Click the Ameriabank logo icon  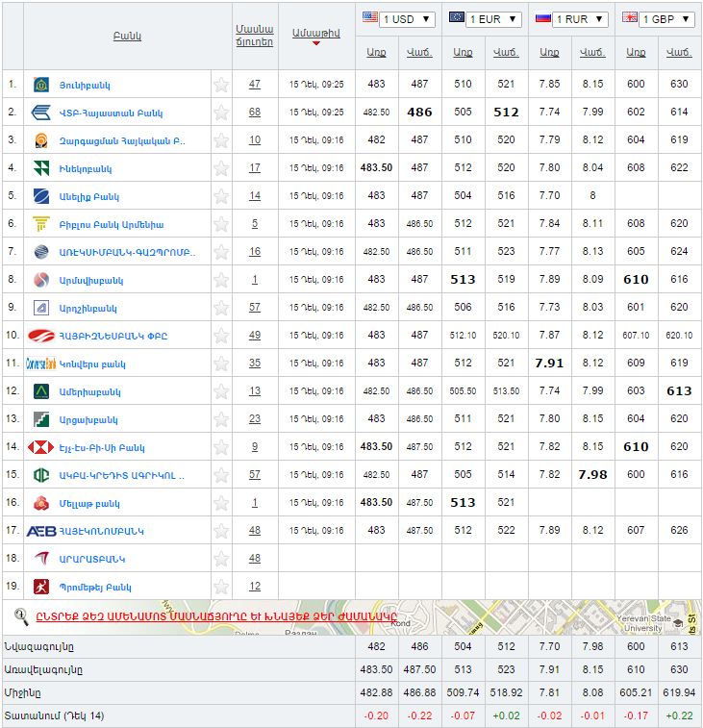click(x=41, y=391)
